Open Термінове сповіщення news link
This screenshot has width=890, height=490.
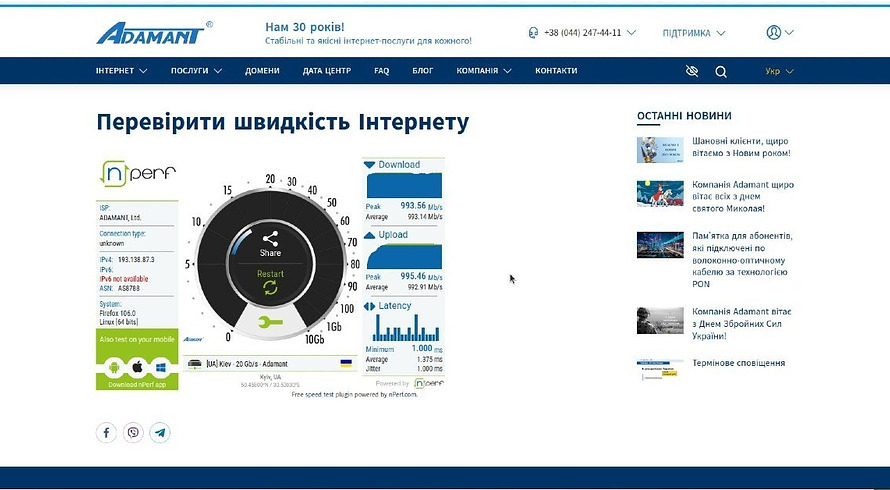pyautogui.click(x=738, y=363)
